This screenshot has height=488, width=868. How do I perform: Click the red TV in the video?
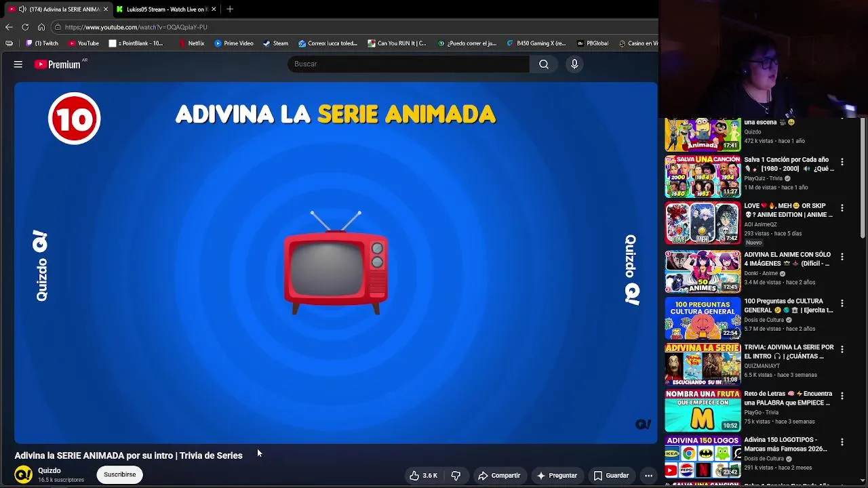point(336,263)
